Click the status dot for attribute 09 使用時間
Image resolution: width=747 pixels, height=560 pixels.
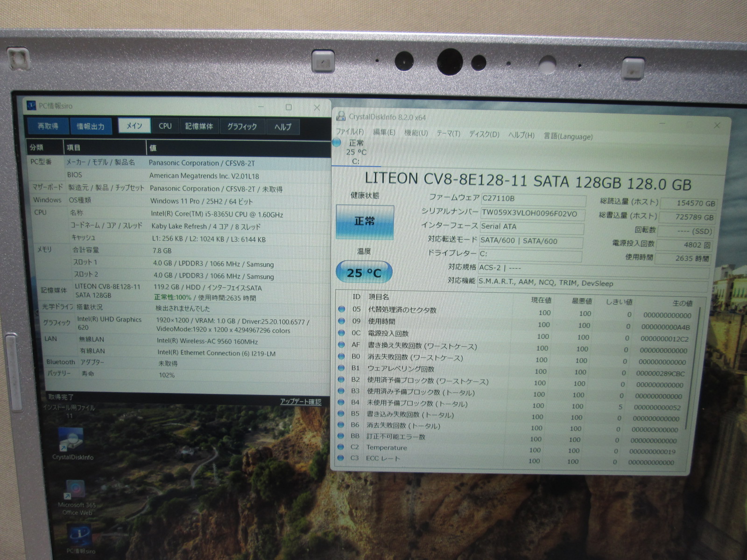pos(341,321)
